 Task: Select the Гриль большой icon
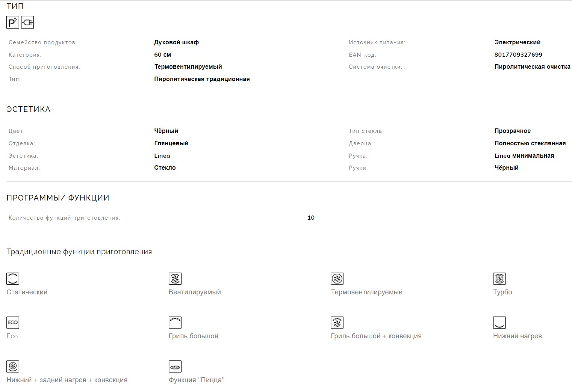(175, 323)
